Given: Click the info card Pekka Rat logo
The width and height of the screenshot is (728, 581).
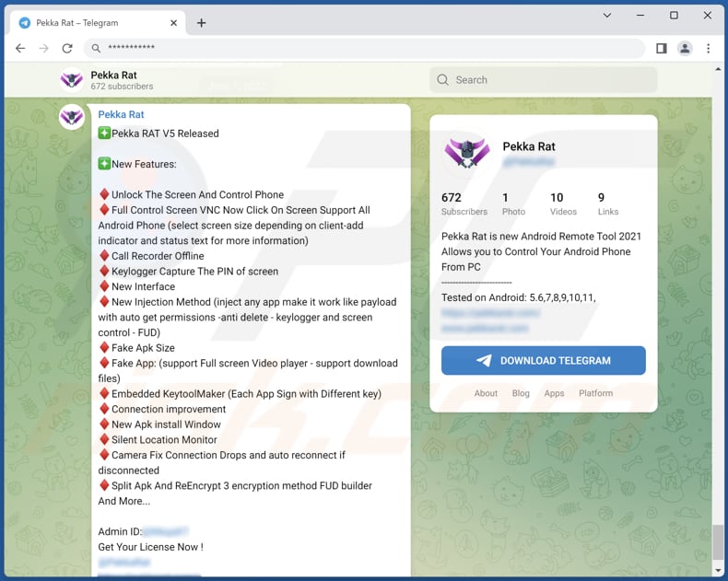Looking at the screenshot, I should (467, 152).
